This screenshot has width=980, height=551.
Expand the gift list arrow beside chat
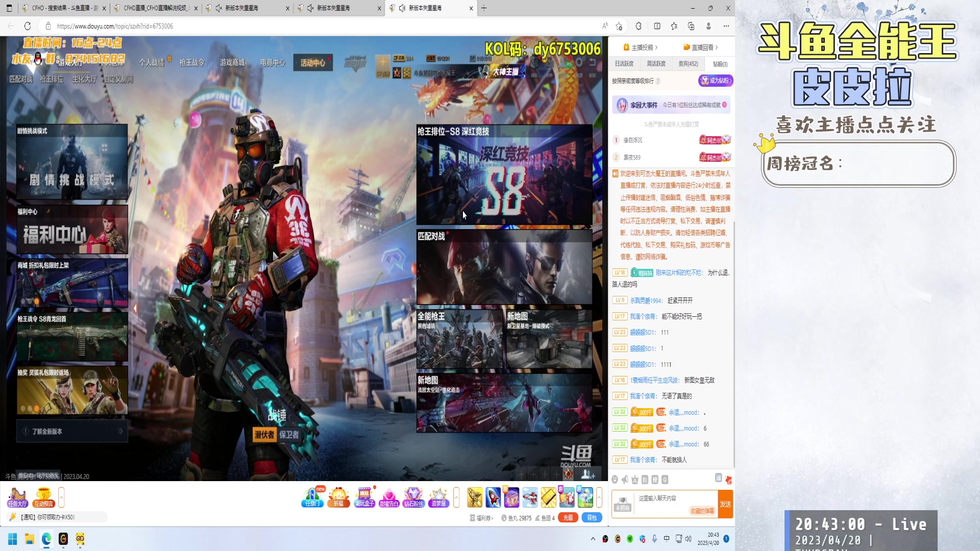(x=599, y=497)
